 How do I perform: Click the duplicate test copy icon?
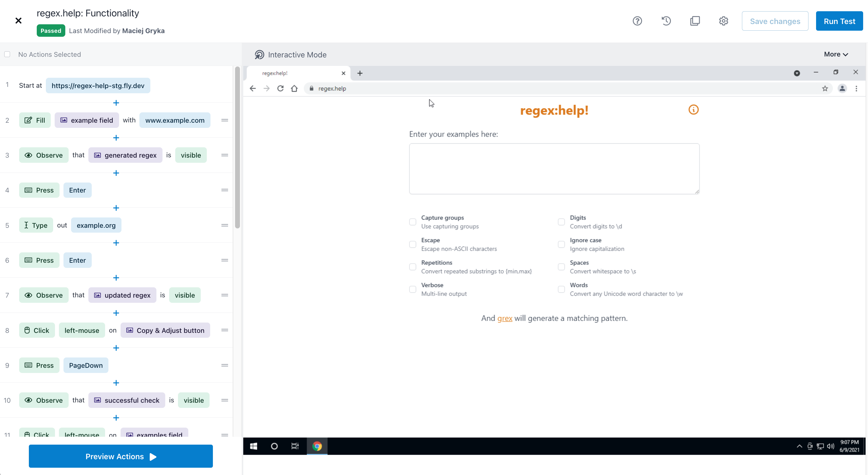tap(695, 21)
